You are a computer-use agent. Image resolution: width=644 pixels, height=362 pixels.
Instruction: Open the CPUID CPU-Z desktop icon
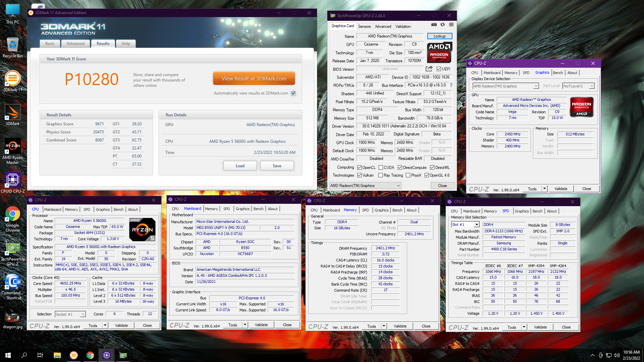pos(12,183)
